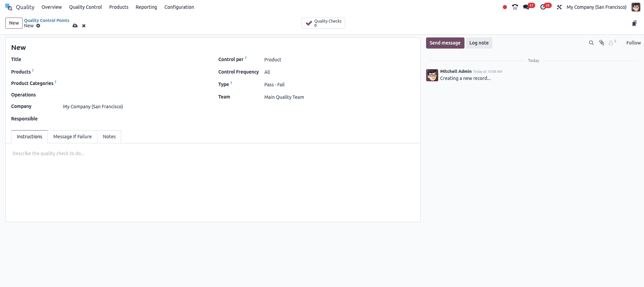This screenshot has width=644, height=287.
Task: Click the Log note button
Action: point(479,43)
